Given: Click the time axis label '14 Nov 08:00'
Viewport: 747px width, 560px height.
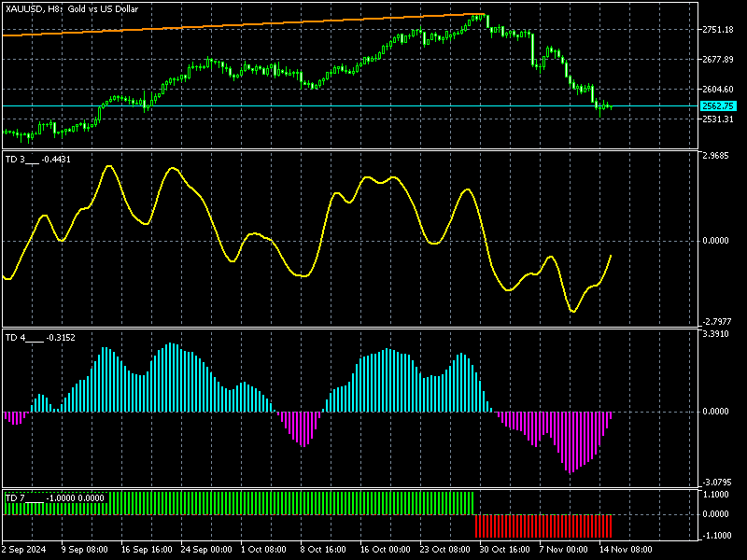Looking at the screenshot, I should [x=625, y=550].
